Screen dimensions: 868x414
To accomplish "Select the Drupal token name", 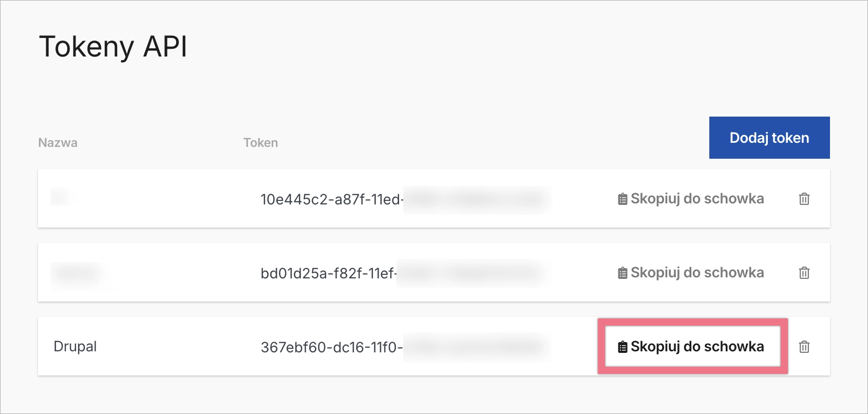I will 75,347.
